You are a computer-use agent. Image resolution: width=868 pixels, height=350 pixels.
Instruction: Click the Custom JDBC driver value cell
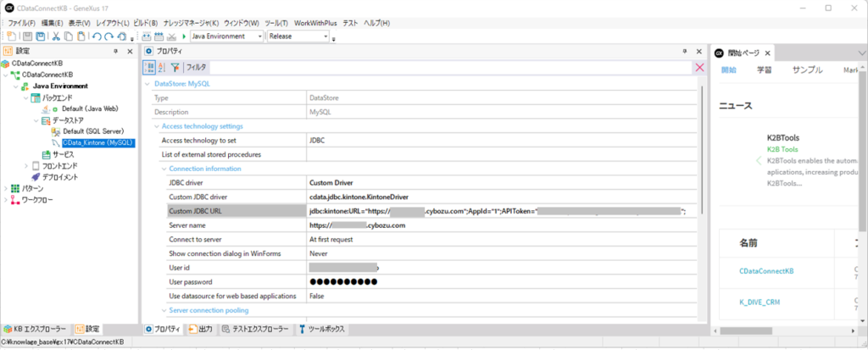pos(502,197)
